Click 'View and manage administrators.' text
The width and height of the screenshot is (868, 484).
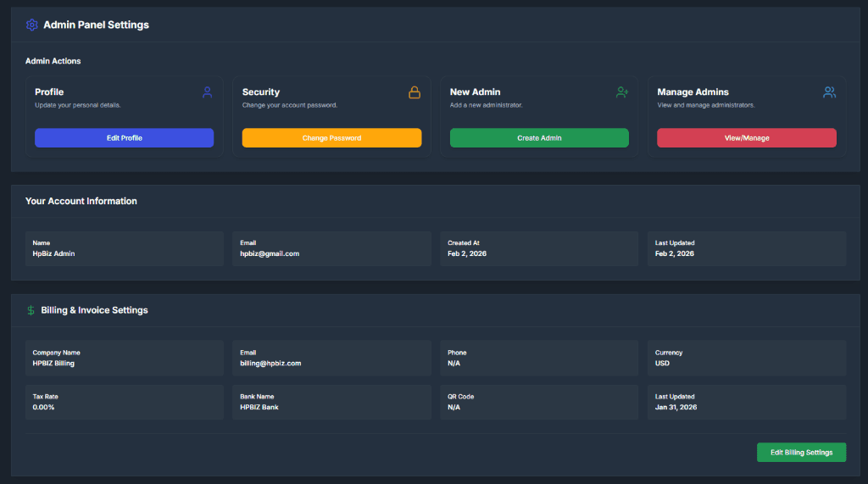coord(706,105)
